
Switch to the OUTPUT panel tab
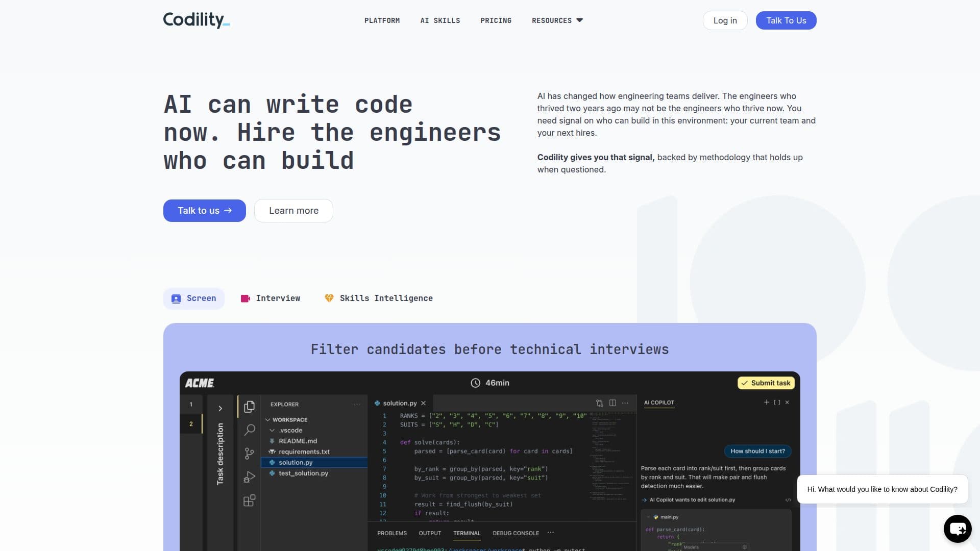coord(430,533)
